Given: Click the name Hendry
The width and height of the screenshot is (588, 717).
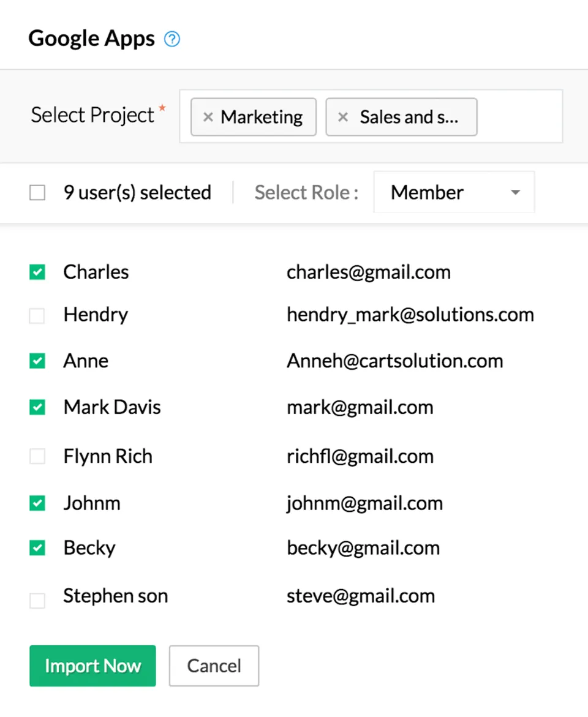Looking at the screenshot, I should point(96,315).
